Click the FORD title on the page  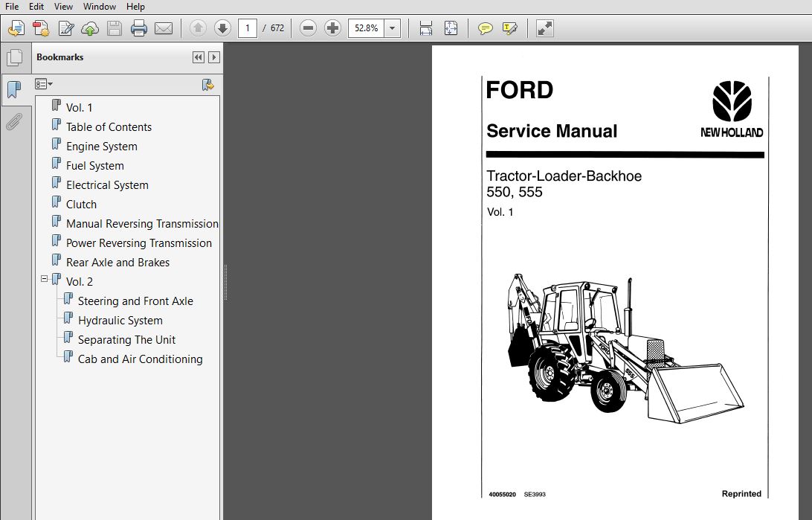click(520, 90)
